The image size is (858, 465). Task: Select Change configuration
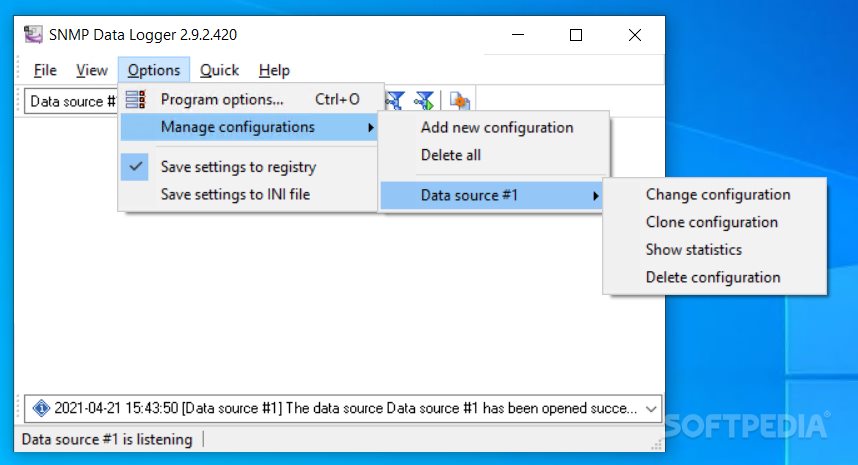tap(715, 195)
